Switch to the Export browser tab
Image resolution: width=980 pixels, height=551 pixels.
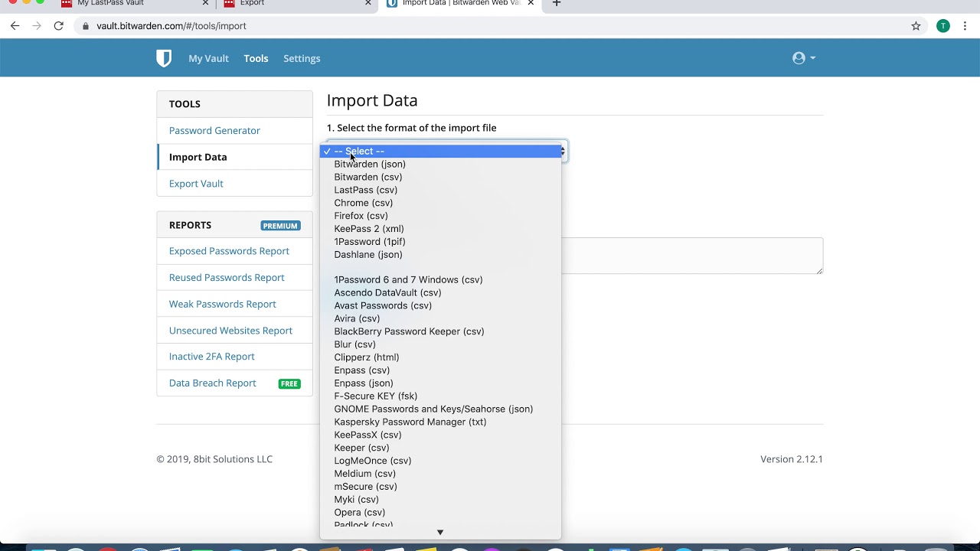(252, 3)
